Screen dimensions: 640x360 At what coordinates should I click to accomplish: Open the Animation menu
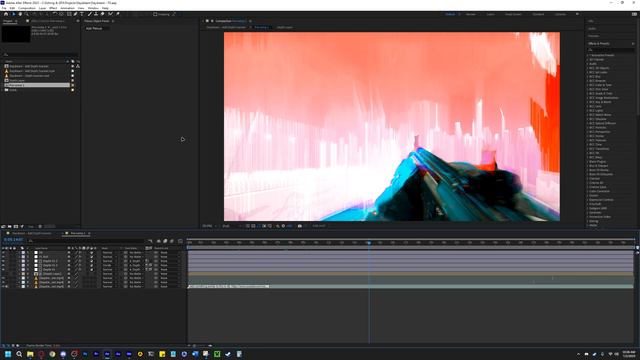pos(67,8)
